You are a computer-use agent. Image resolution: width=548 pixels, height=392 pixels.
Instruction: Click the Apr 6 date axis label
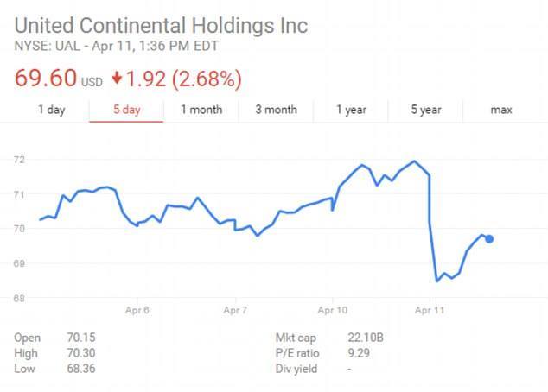coord(137,308)
